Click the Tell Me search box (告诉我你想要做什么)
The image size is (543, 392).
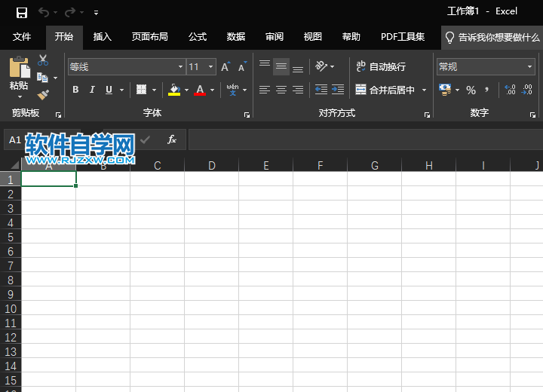click(x=492, y=38)
